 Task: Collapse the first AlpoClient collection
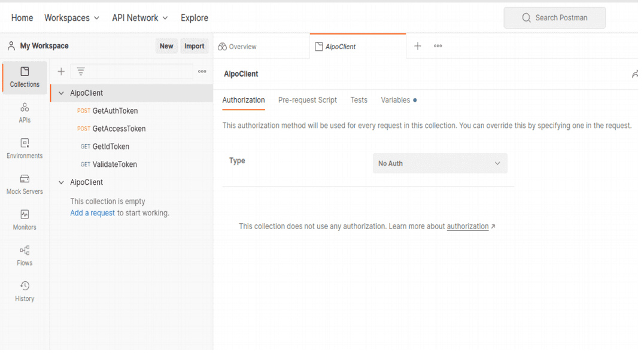(61, 93)
